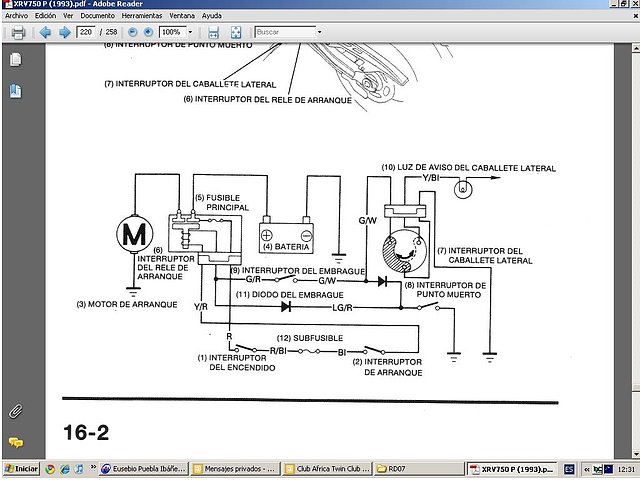Viewport: 640px width, 480px height.
Task: Open the Bookmarks panel in sidebar
Action: [x=16, y=91]
